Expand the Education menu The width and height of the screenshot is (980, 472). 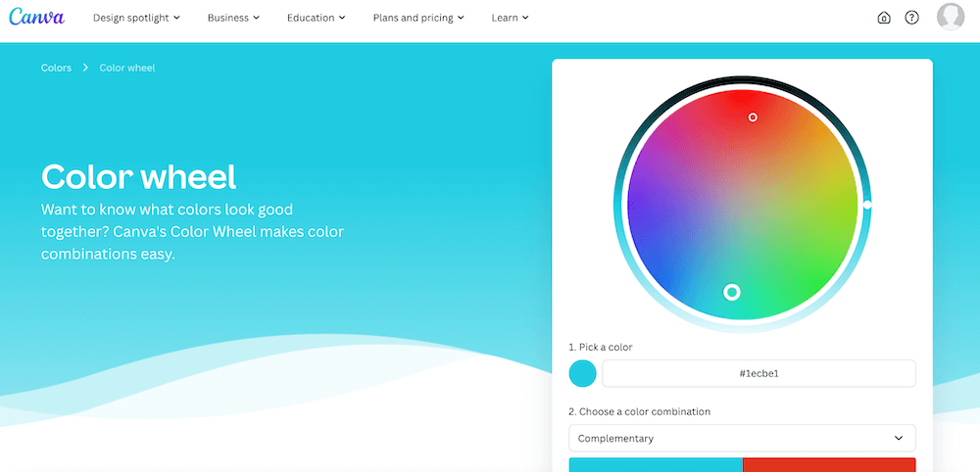316,18
